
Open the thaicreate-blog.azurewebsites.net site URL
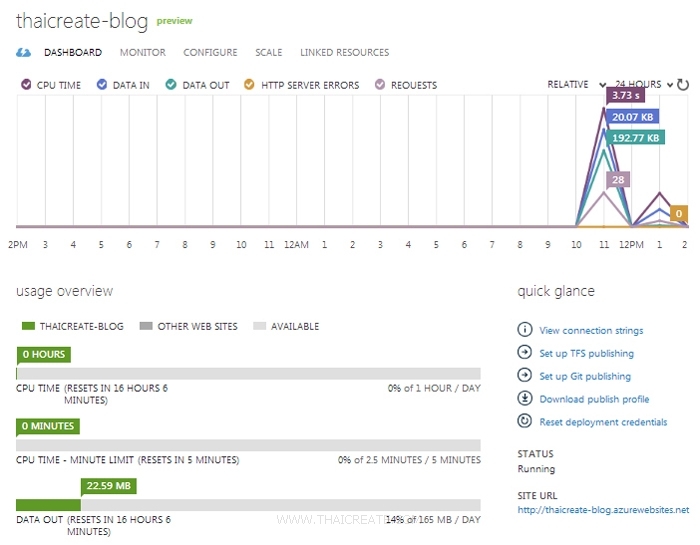click(603, 510)
